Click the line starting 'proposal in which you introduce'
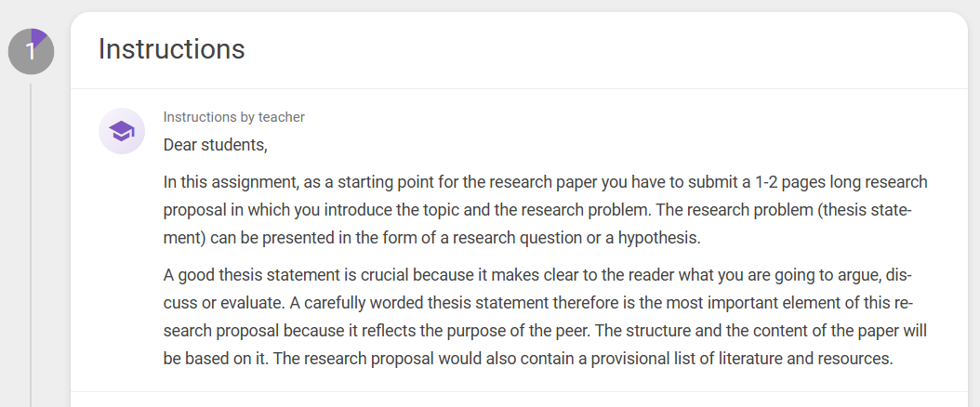 point(537,210)
